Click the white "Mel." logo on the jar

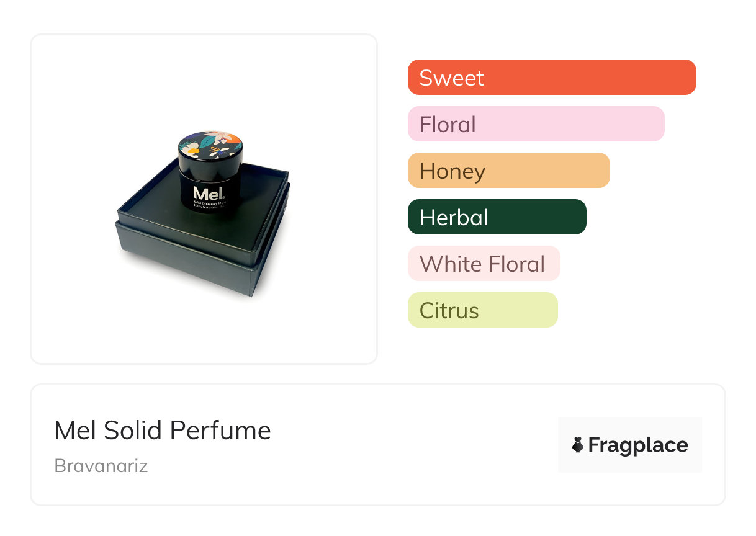(x=208, y=193)
